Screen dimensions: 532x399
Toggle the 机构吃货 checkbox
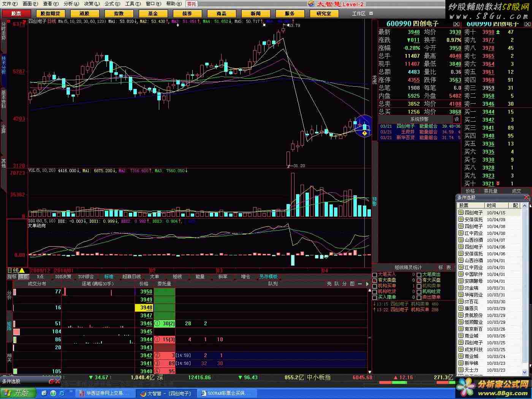375,291
